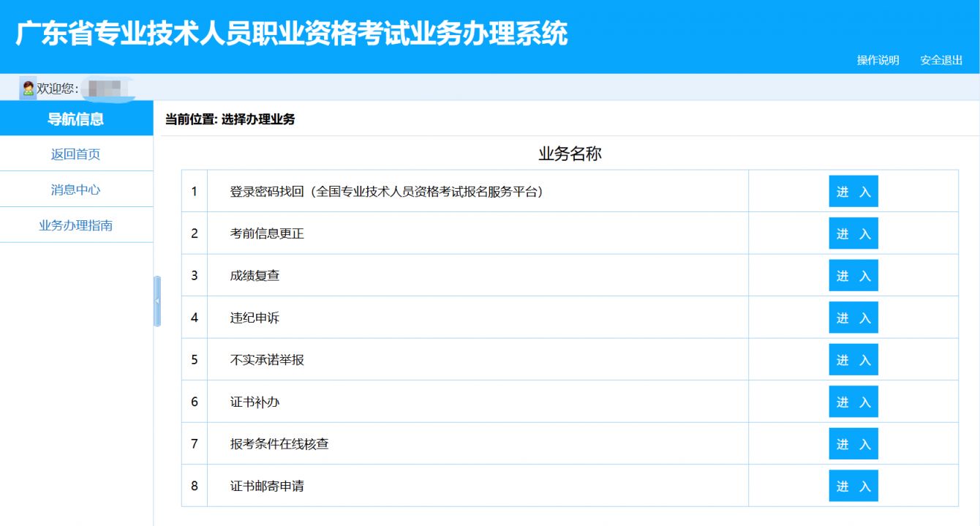Click 进入 for 成绩复查

853,276
